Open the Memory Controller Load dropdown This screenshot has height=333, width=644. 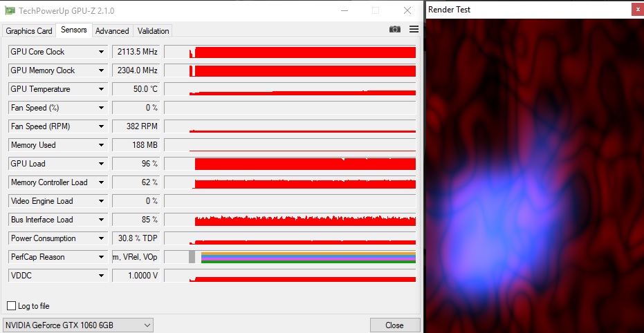point(101,182)
